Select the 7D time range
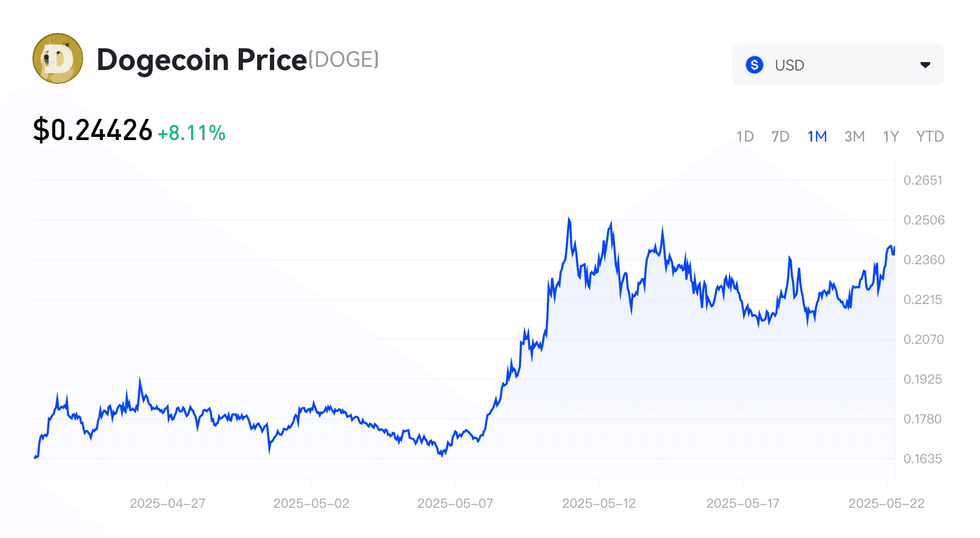This screenshot has height=538, width=980. pos(781,136)
